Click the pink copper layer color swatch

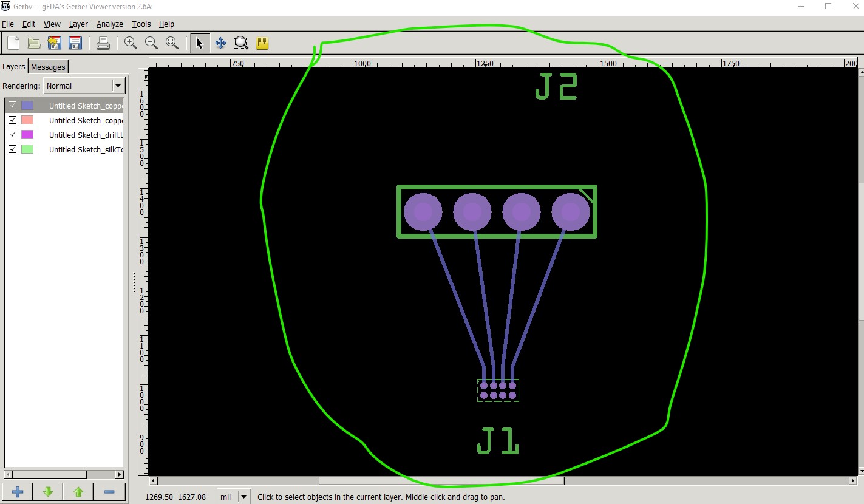click(x=27, y=120)
